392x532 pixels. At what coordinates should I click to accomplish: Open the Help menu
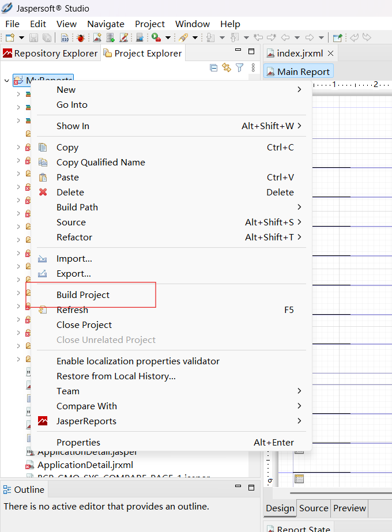(230, 24)
